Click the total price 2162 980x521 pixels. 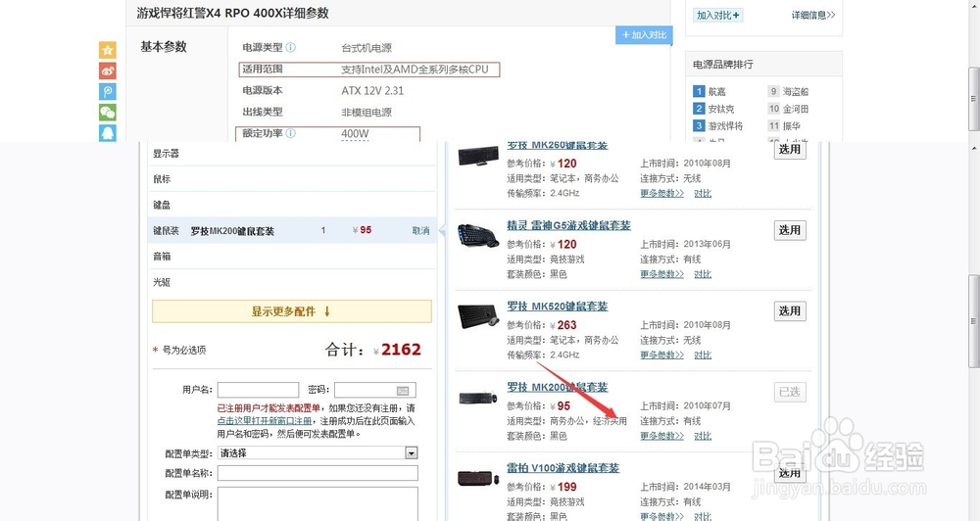(401, 350)
